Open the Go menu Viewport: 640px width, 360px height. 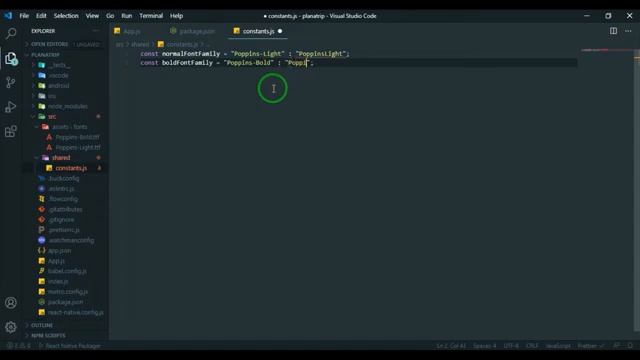(x=110, y=16)
